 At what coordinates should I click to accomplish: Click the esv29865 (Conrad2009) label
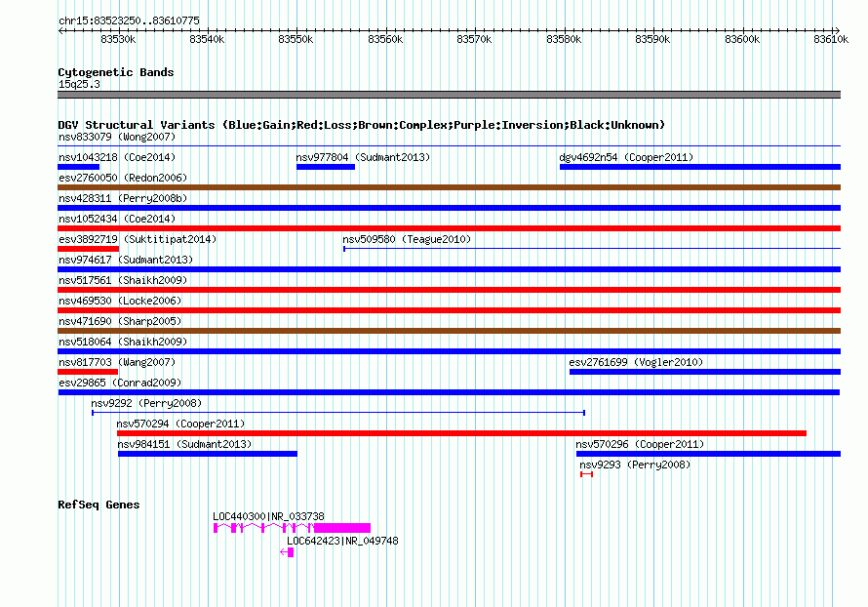pyautogui.click(x=120, y=383)
